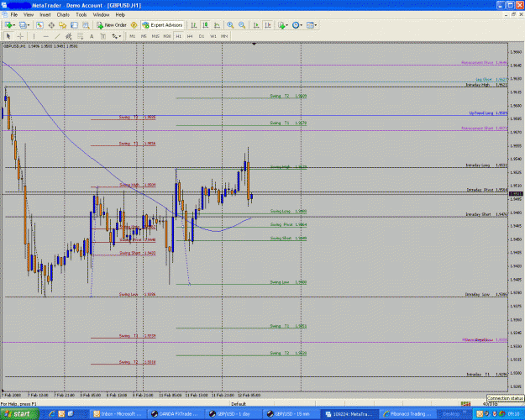Open the Tools menu
Image resolution: width=525 pixels, height=420 pixels.
(x=81, y=15)
